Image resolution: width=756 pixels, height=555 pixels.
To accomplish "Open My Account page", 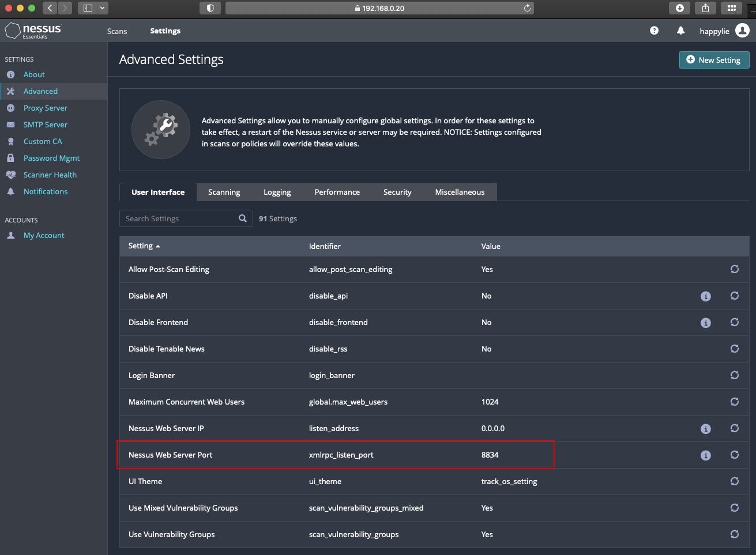I will point(44,235).
